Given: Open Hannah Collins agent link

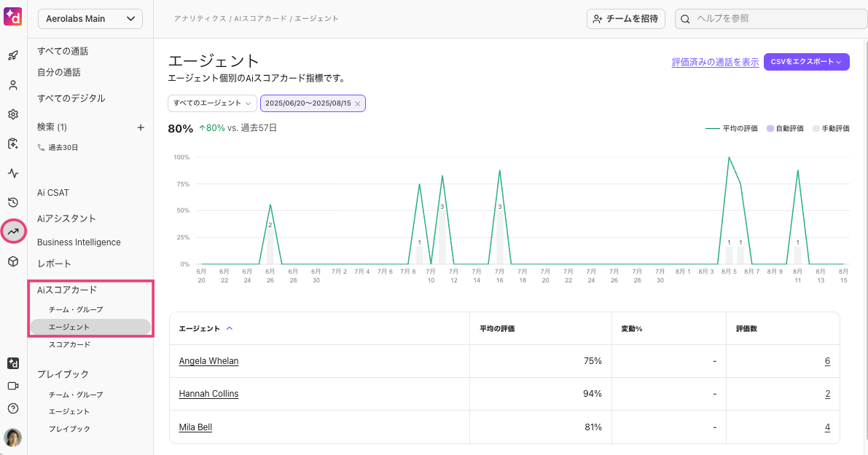Looking at the screenshot, I should point(208,394).
